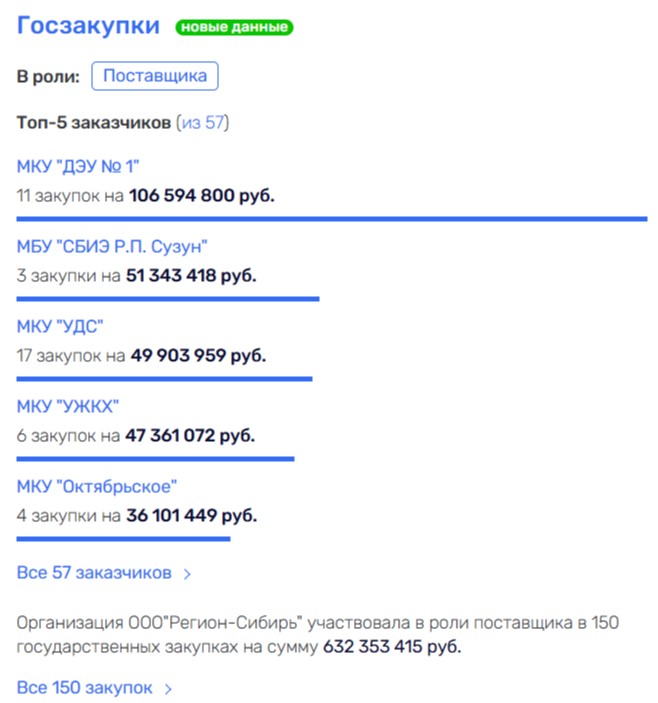This screenshot has width=658, height=703.
Task: Click chevron next to 'Все 57 заказчиков'
Action: point(187,574)
